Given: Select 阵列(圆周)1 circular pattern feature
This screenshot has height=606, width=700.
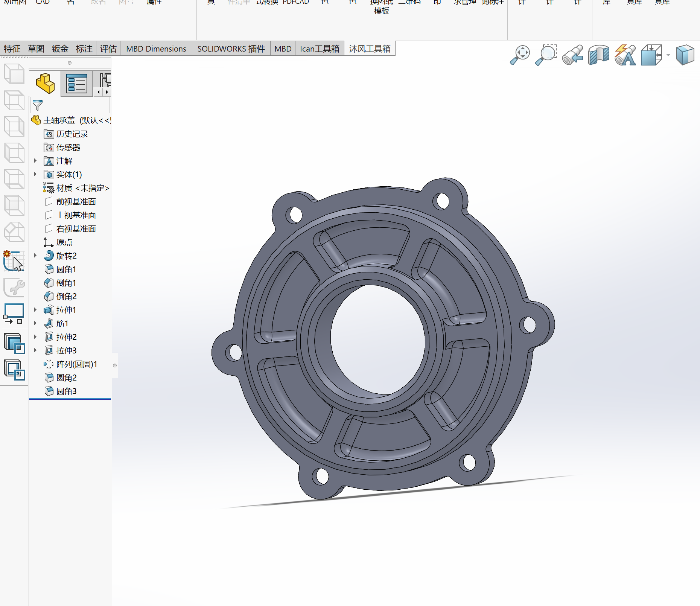Looking at the screenshot, I should point(71,364).
